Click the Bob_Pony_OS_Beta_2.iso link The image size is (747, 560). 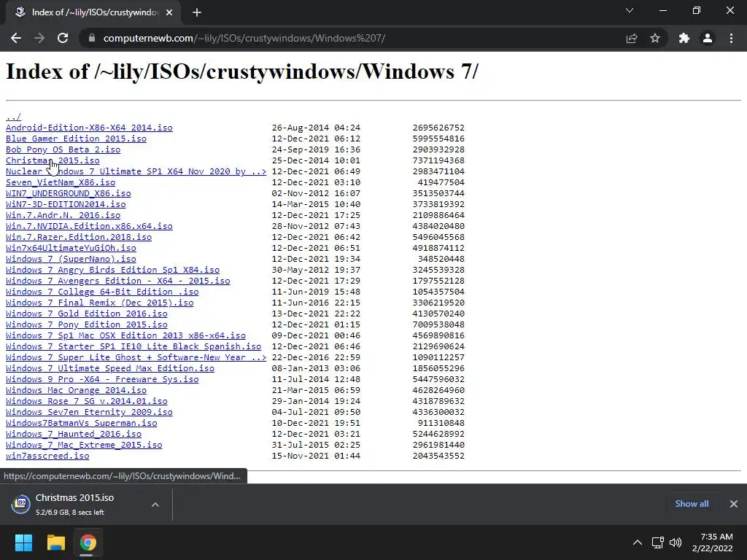[63, 149]
